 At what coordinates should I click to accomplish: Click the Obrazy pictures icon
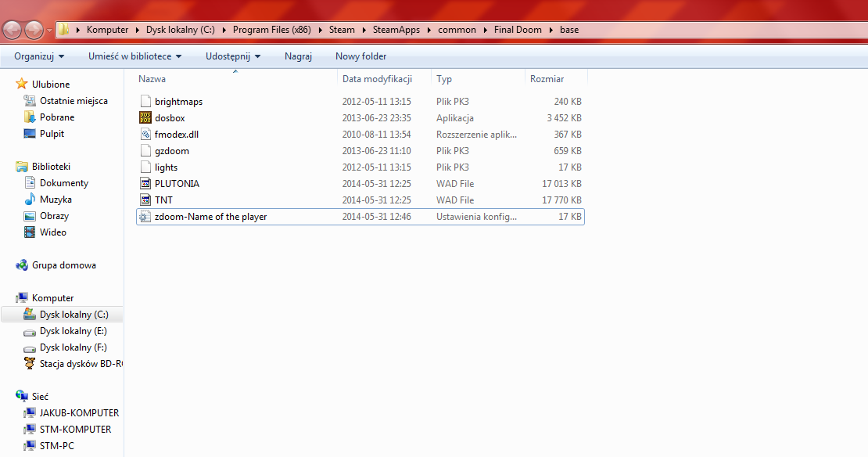tap(30, 215)
